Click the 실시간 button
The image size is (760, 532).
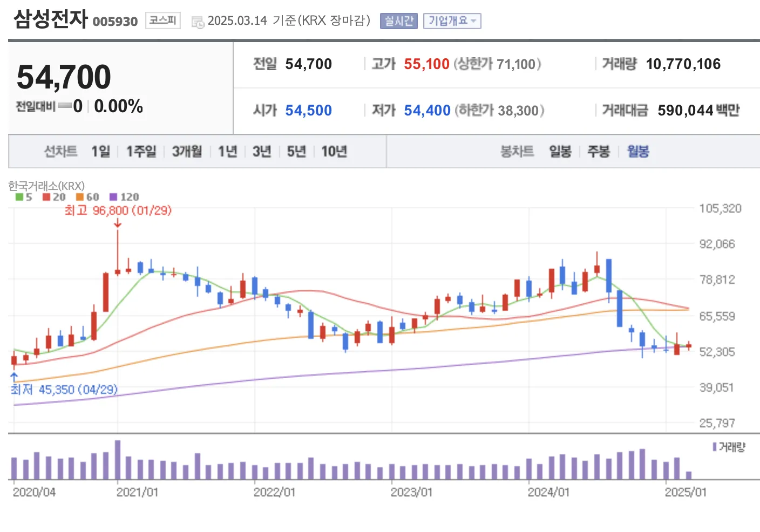pos(398,21)
